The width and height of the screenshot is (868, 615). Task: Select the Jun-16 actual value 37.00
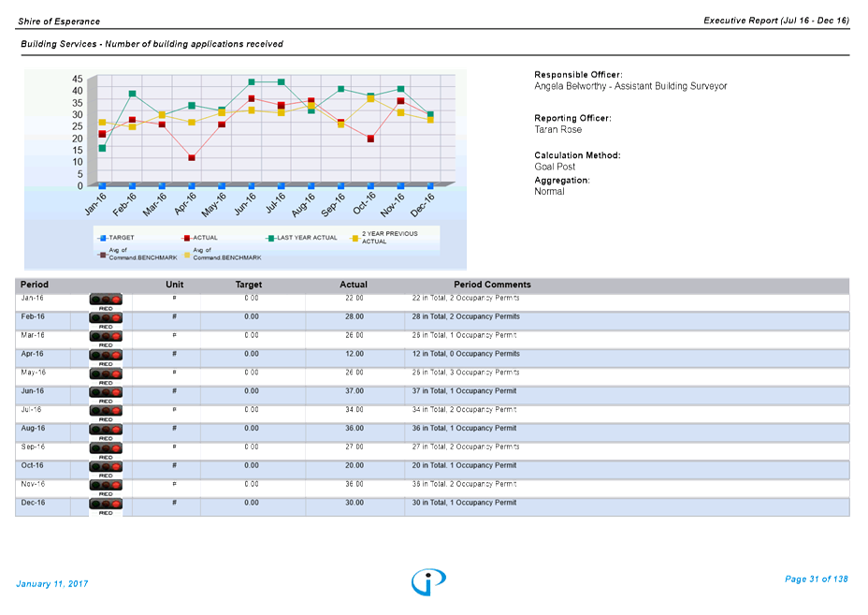[354, 391]
